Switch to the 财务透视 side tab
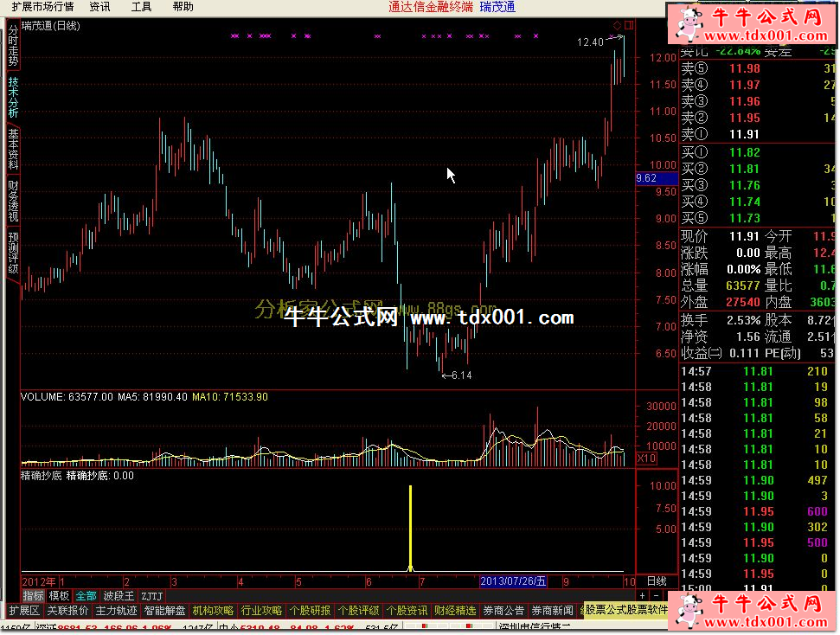 tap(13, 202)
